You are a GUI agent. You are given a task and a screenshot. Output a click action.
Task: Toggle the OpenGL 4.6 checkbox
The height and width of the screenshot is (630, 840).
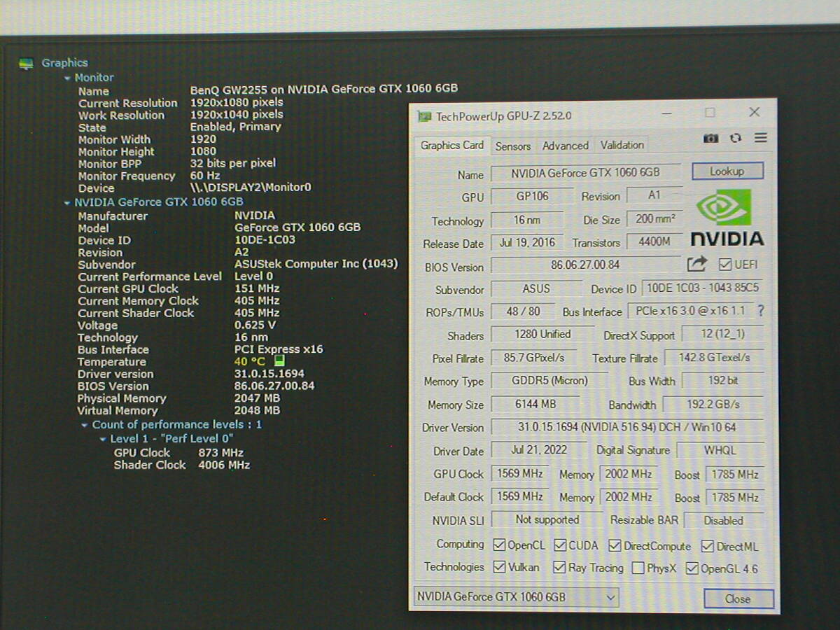pyautogui.click(x=692, y=568)
